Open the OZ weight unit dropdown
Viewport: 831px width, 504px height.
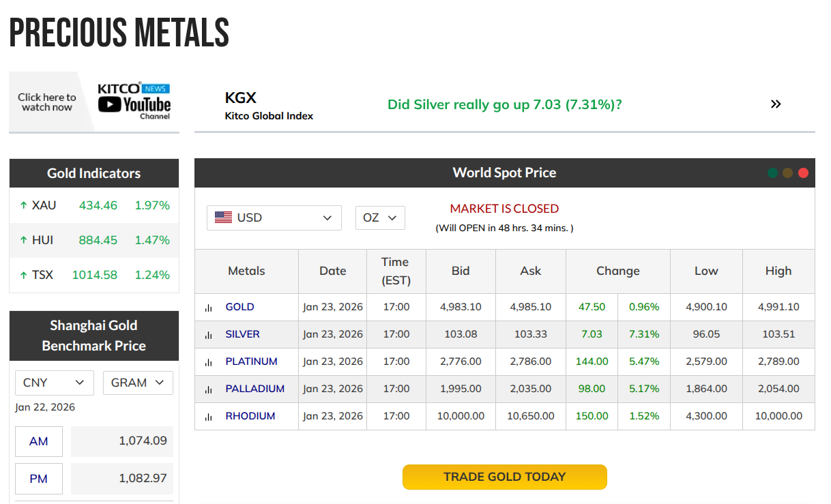coord(380,218)
